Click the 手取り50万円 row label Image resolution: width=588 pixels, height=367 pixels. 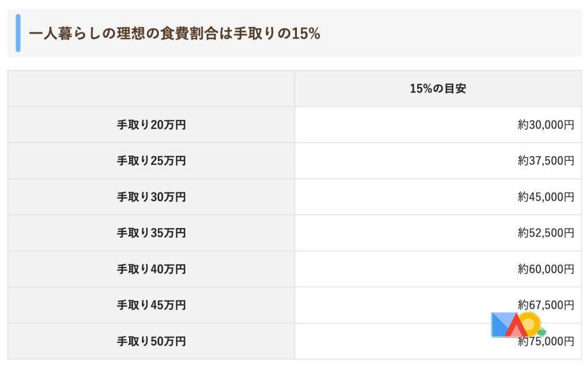point(151,341)
